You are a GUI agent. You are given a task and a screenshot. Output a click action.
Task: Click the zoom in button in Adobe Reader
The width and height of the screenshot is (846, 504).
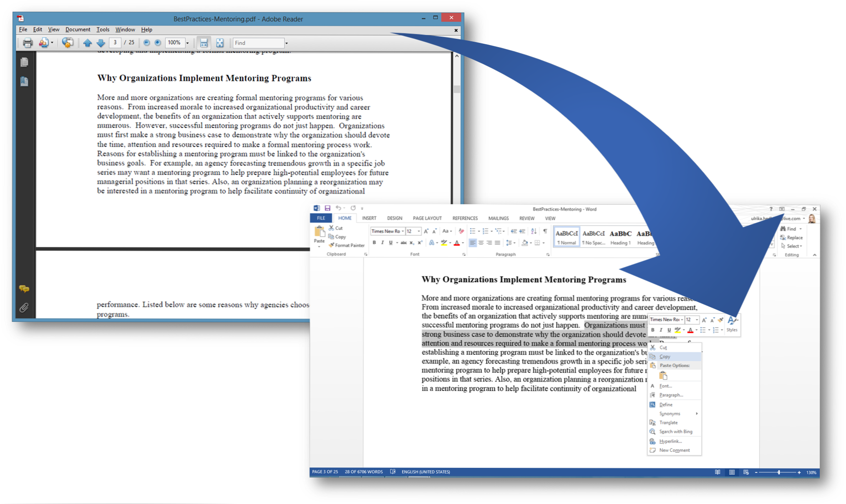pyautogui.click(x=158, y=43)
